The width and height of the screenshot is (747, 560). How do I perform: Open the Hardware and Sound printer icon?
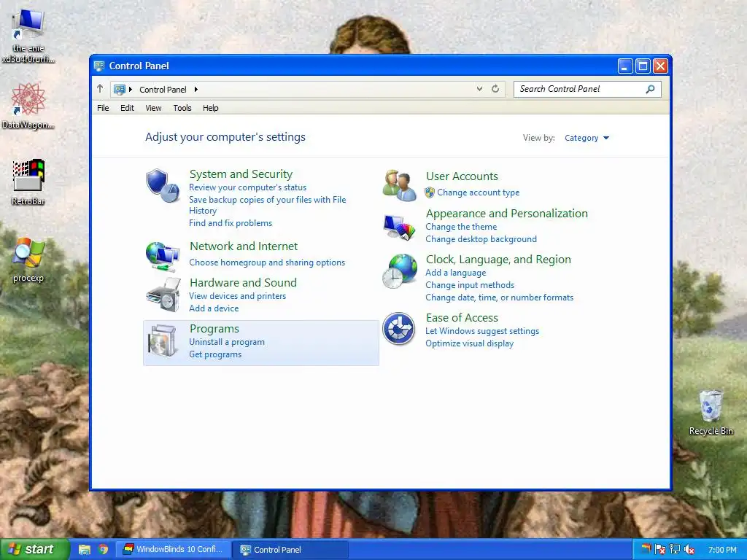pos(163,295)
